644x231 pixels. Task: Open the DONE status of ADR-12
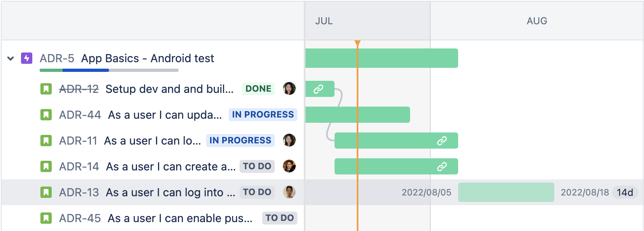point(258,89)
